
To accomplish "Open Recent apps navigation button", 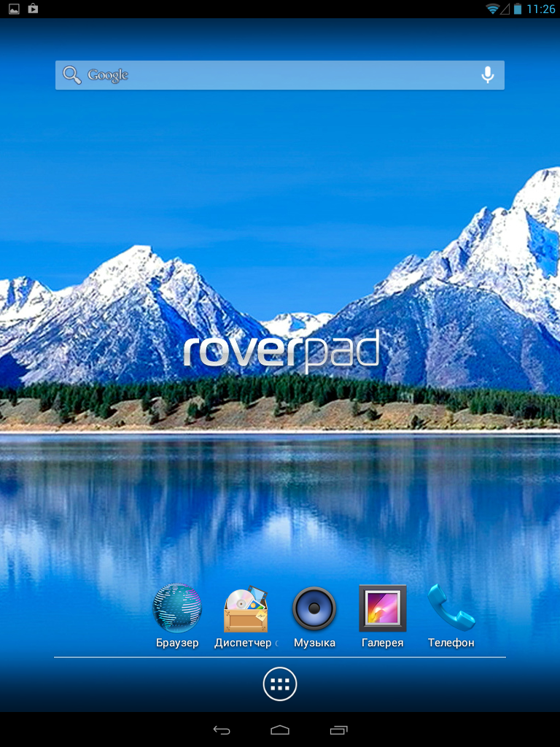I will coord(338,729).
